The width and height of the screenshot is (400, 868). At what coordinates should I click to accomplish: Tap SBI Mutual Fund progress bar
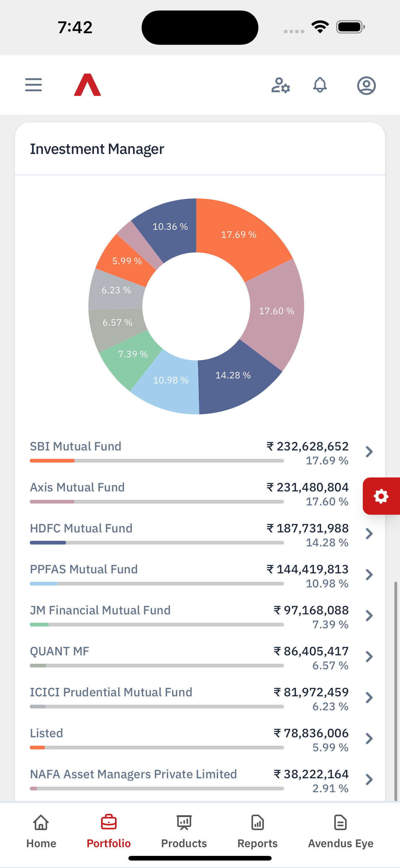coord(157,461)
